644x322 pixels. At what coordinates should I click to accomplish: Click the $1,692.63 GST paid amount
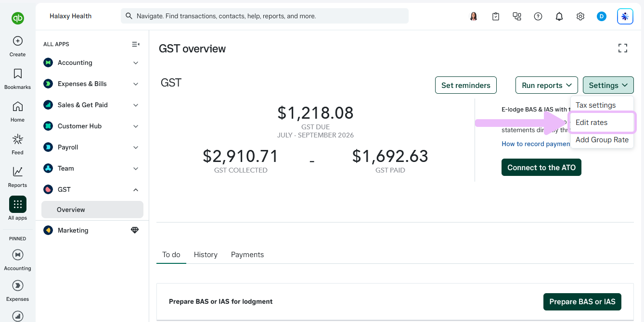pos(390,156)
